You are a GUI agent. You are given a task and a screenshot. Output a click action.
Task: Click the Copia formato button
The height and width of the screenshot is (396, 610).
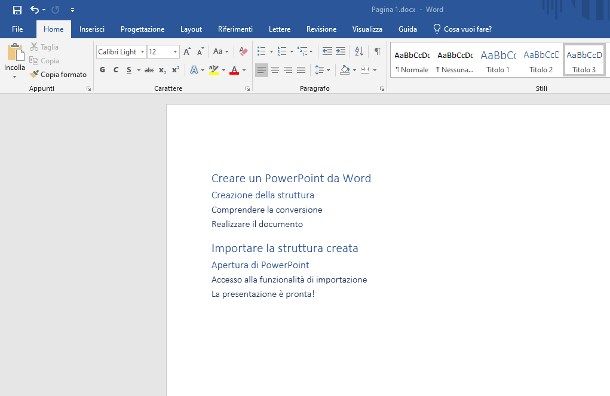(x=58, y=74)
